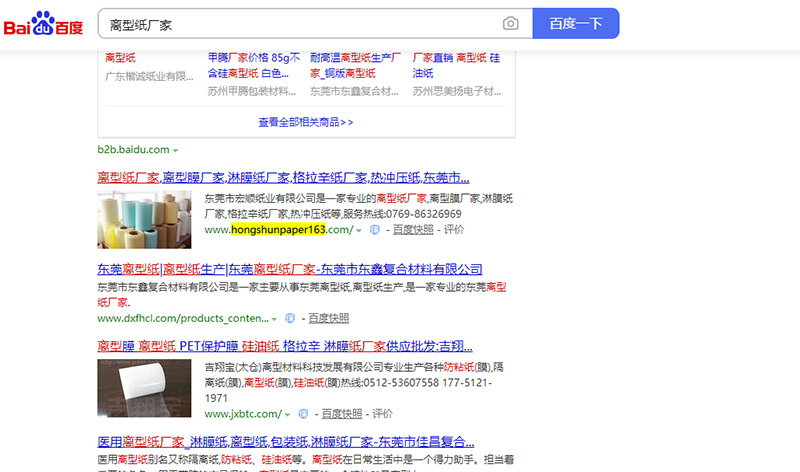Click the verification badge icon beside hongshunpaper163.com
Screen dimensions: 800x472
(375, 230)
